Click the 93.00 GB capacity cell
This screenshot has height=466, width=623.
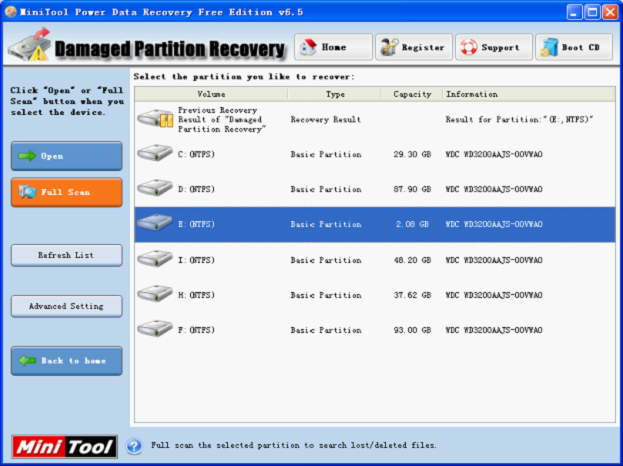pyautogui.click(x=412, y=330)
